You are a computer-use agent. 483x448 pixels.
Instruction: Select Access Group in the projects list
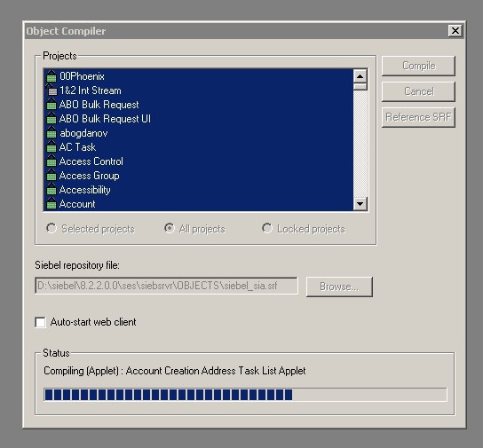point(90,176)
